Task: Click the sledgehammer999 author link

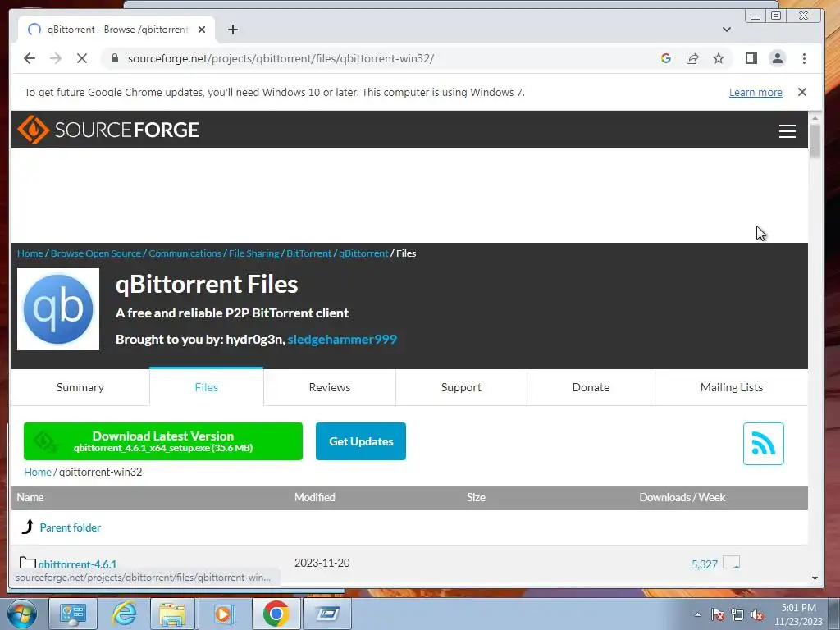Action: 342,339
